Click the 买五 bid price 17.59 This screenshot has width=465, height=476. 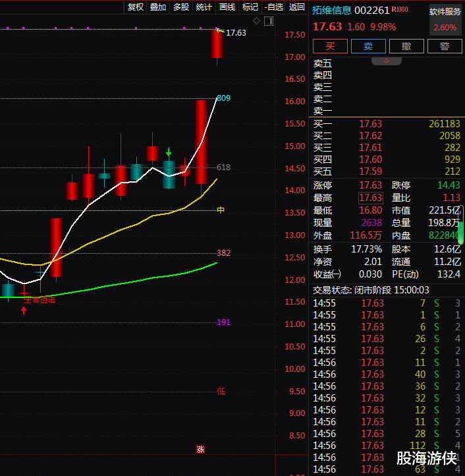(x=370, y=171)
